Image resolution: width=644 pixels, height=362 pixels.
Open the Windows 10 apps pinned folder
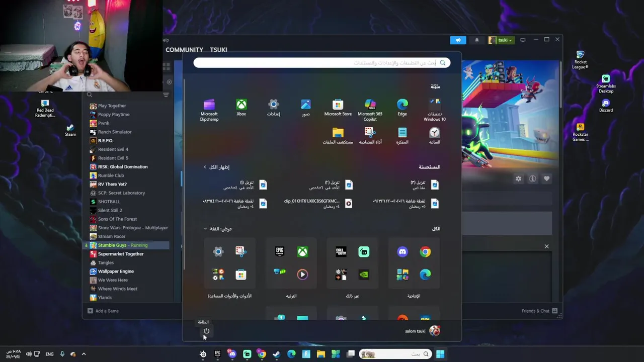435,110
